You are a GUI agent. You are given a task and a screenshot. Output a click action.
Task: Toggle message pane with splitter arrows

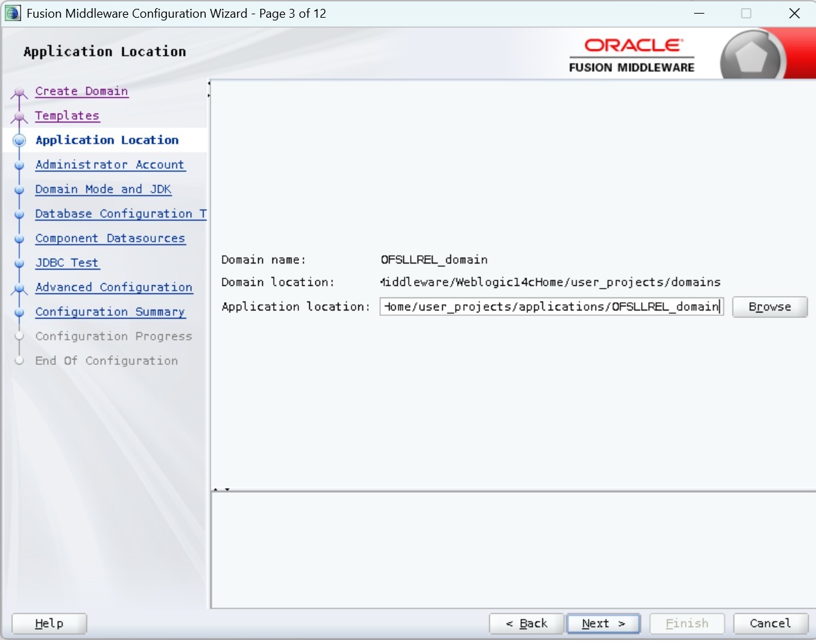[221, 489]
